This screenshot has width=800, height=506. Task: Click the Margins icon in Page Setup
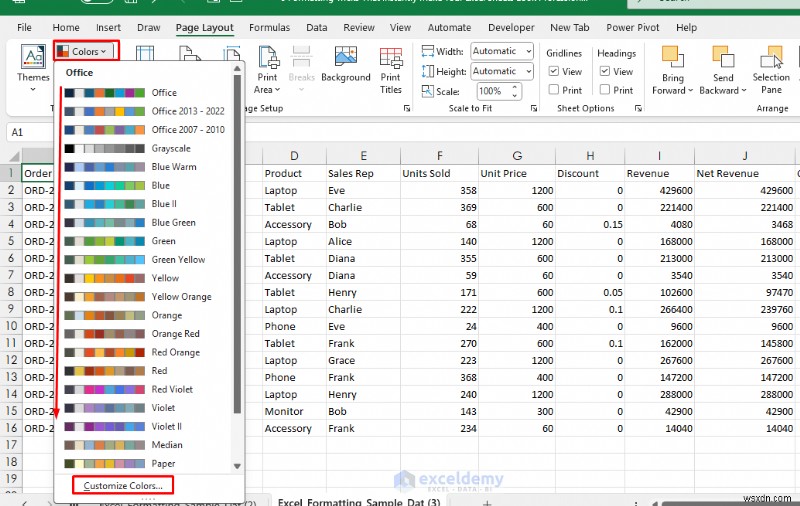pos(145,55)
